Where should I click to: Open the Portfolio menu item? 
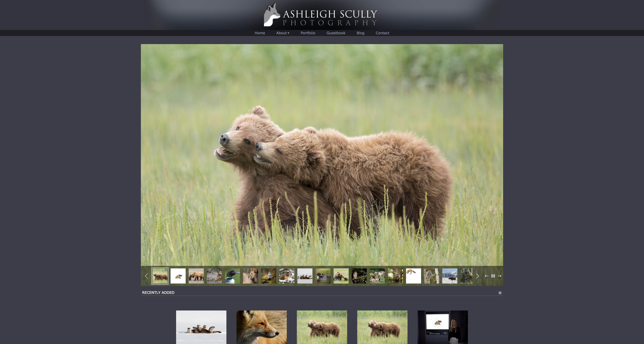(x=308, y=33)
